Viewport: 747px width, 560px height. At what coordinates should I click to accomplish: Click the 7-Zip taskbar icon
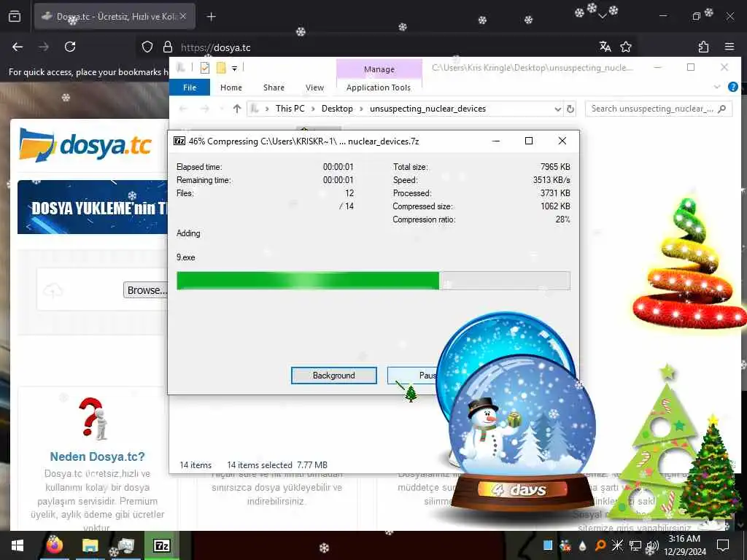[162, 545]
